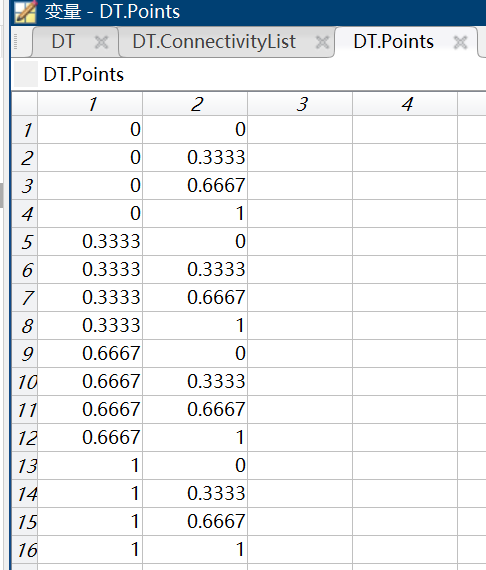486x570 pixels.
Task: Click cell row 6 column 2 value 0.3333
Action: [x=195, y=270]
